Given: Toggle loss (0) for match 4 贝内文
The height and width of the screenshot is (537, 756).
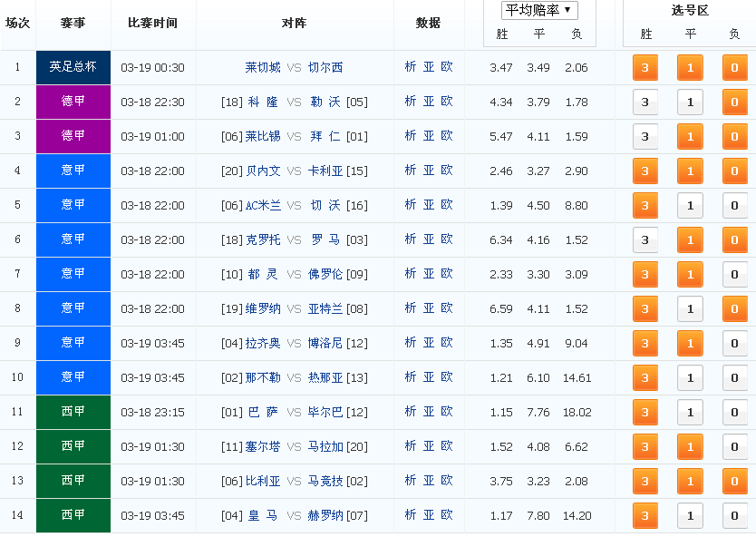Looking at the screenshot, I should pos(735,171).
